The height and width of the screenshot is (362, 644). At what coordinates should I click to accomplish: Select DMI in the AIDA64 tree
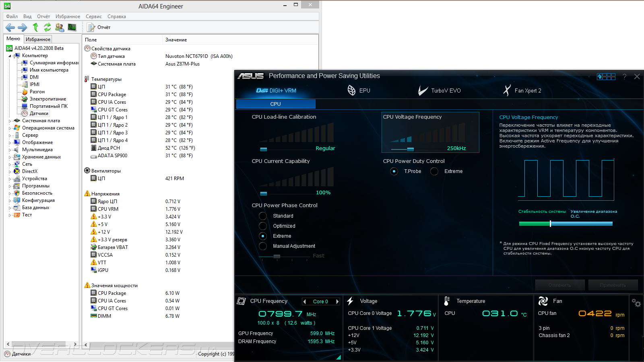[34, 77]
